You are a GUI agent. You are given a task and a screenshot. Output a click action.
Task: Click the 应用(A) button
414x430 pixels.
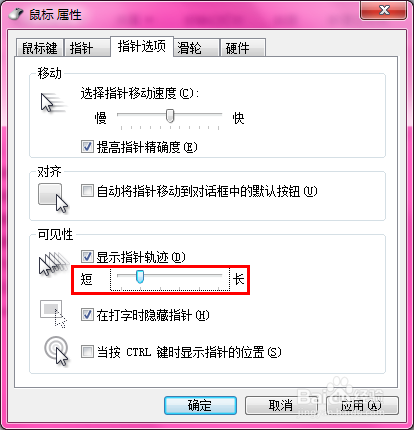(362, 405)
